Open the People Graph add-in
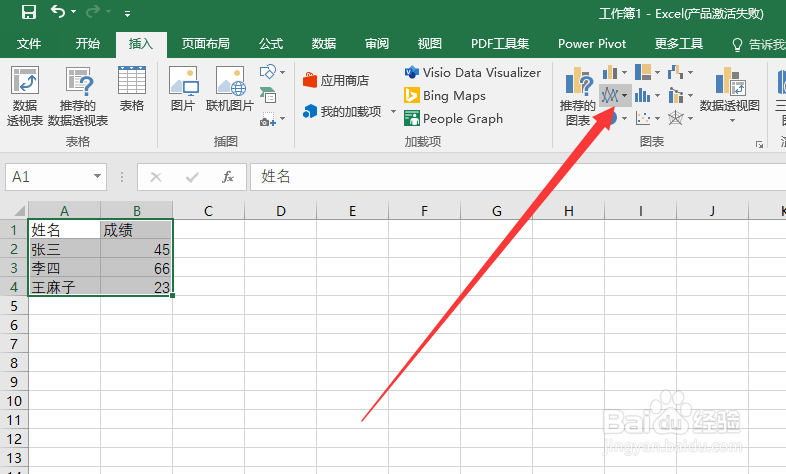Screen dimensions: 786x474 453,119
